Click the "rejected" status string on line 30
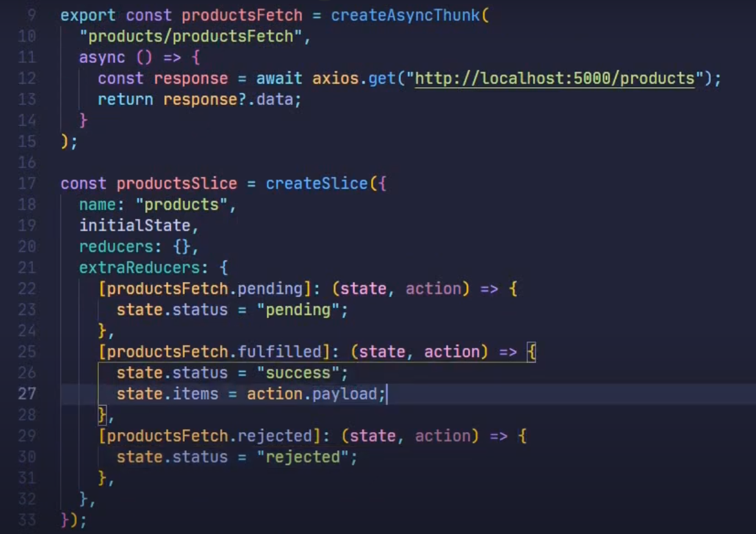 click(304, 456)
